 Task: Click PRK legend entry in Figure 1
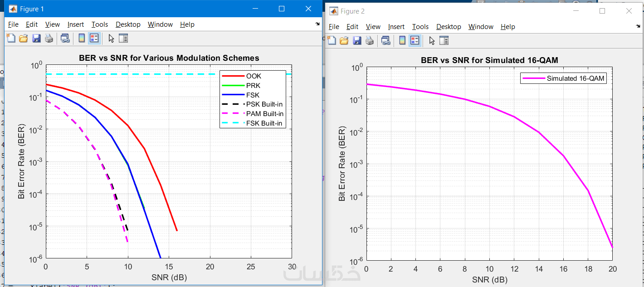(253, 86)
